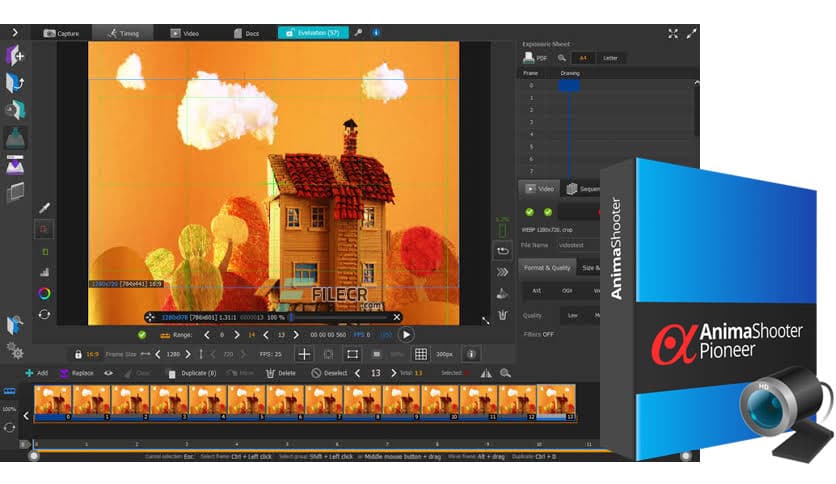Click the open project icon with blue arrow

pos(15,83)
